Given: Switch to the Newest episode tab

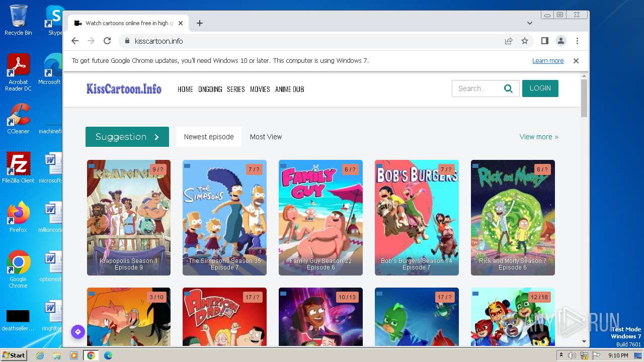Looking at the screenshot, I should click(x=209, y=137).
